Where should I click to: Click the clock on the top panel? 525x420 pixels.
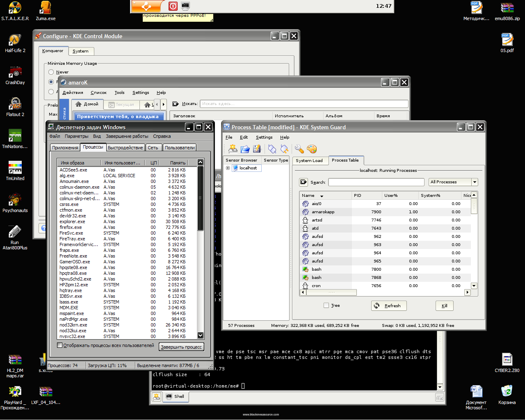point(383,6)
